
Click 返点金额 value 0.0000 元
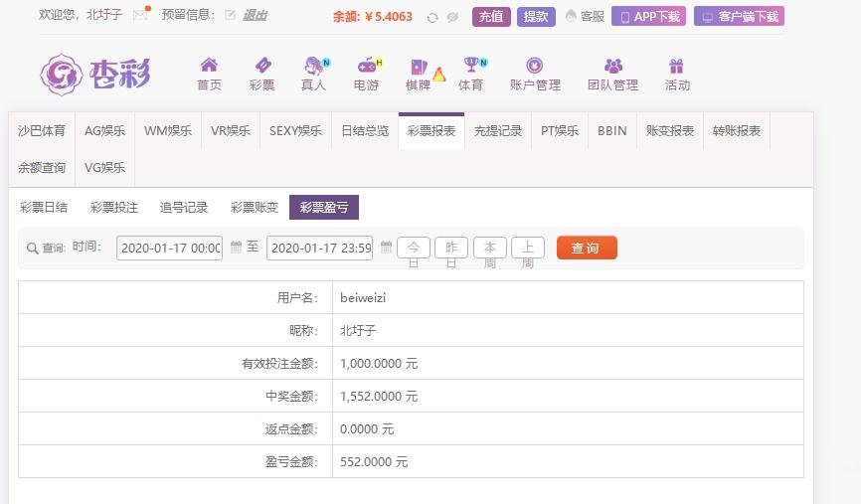367,429
